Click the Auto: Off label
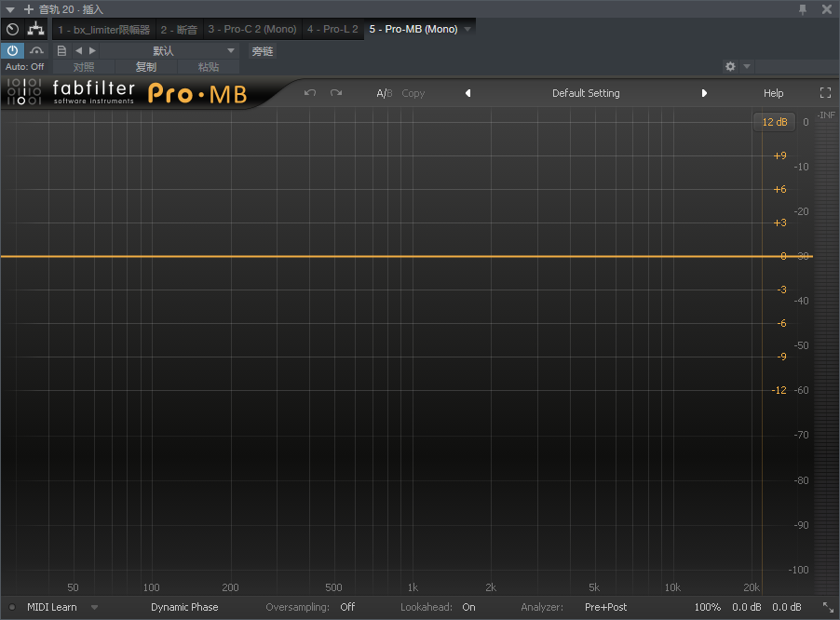 24,67
